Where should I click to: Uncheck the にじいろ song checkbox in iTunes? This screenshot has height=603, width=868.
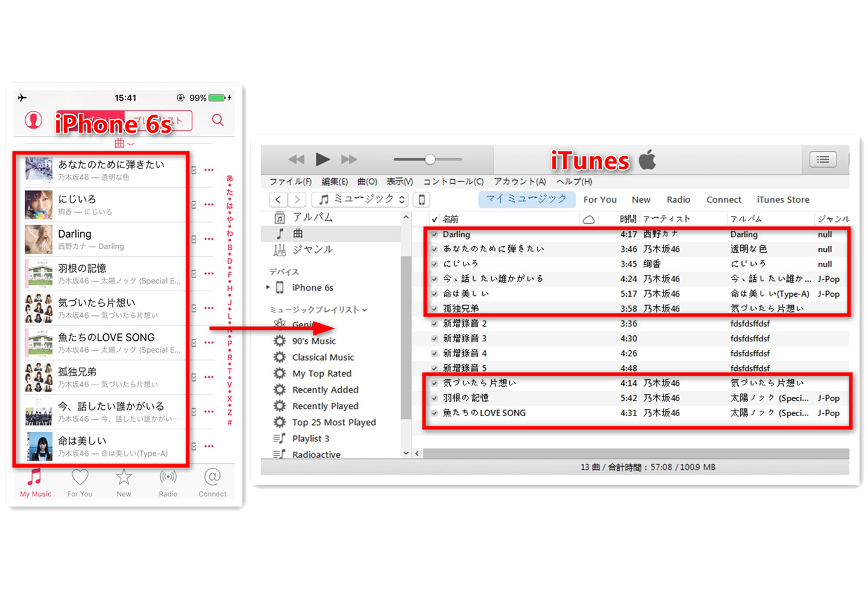(x=434, y=264)
